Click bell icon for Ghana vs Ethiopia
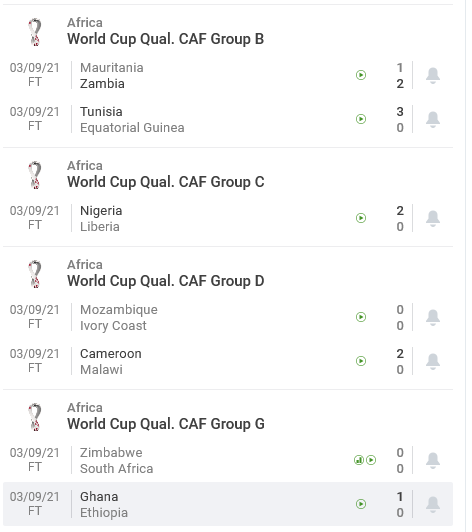Image resolution: width=472 pixels, height=532 pixels. 433,505
